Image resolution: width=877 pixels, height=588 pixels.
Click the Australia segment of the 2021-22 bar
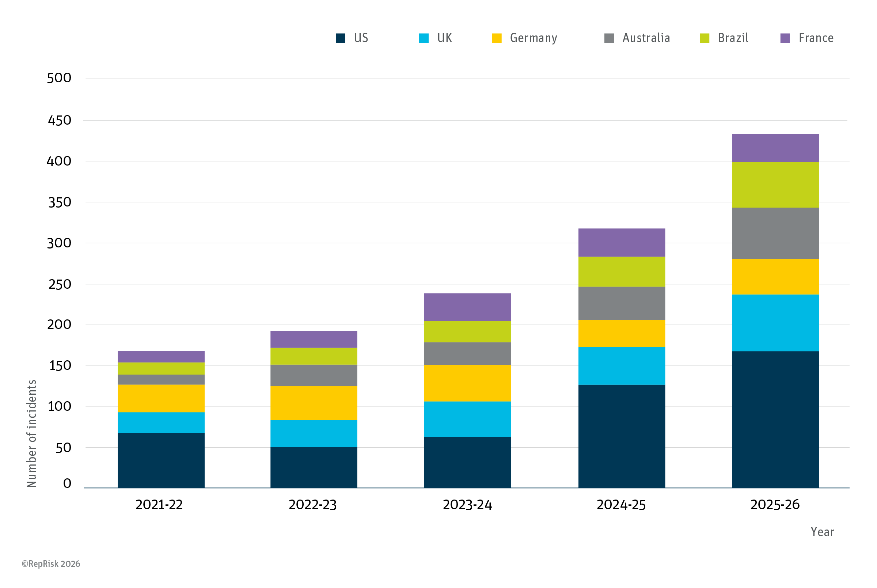click(161, 379)
